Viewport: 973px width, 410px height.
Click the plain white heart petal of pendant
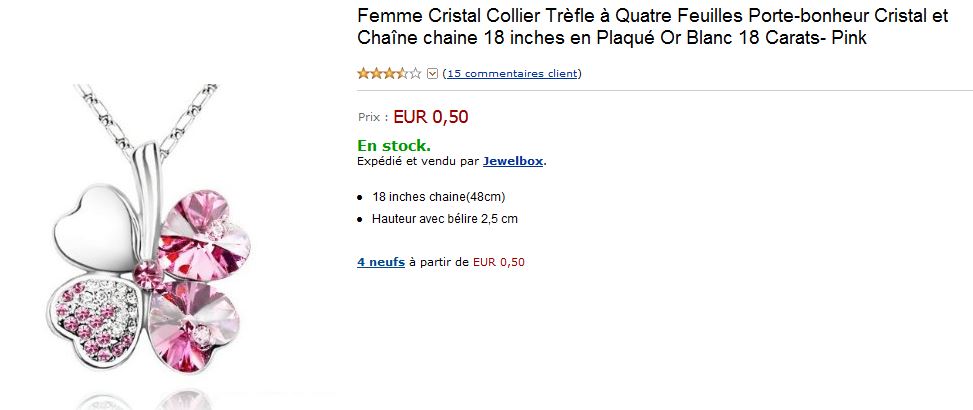click(x=96, y=228)
